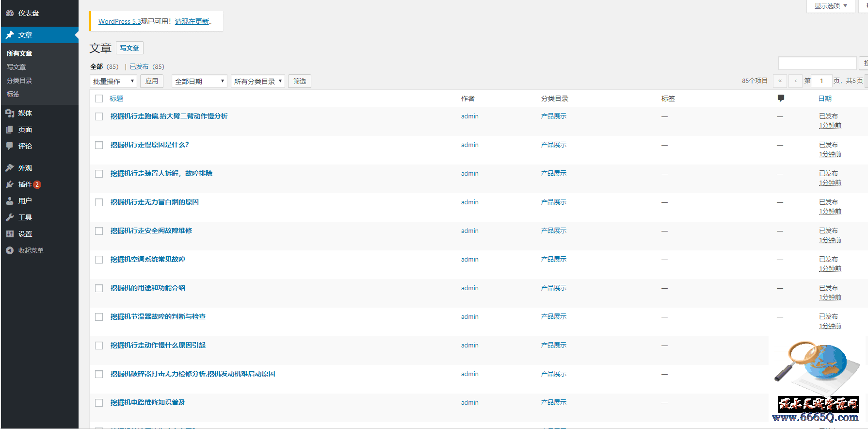Click 产品展示 category in 挖掘机的用途和功能介绍 row

click(554, 288)
